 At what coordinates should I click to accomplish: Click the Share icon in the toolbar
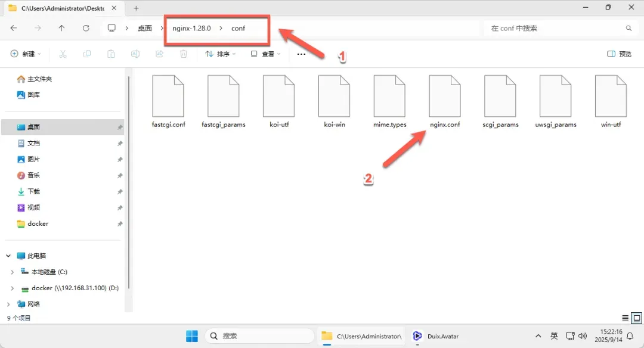(159, 54)
